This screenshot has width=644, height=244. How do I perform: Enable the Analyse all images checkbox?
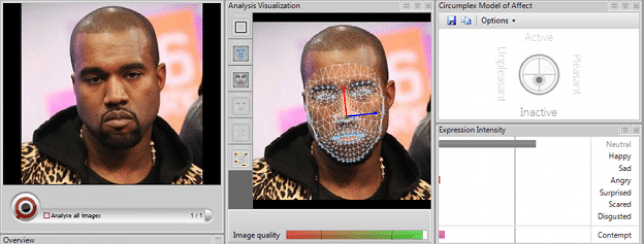46,215
